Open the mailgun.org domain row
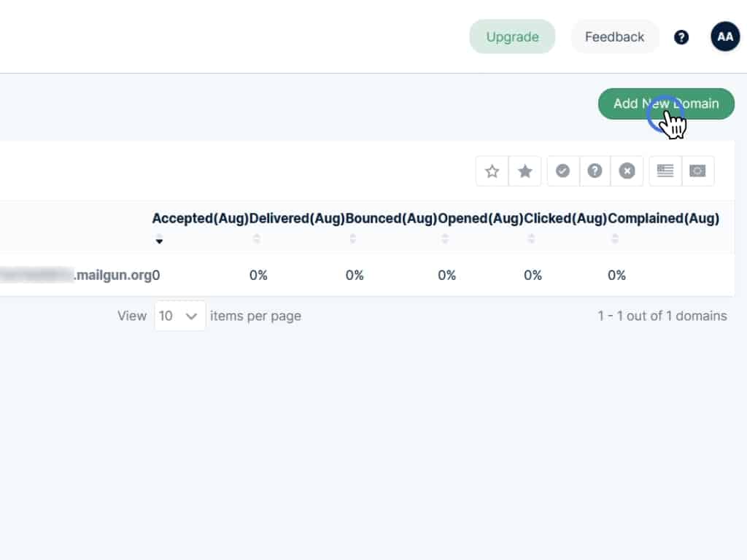Image resolution: width=747 pixels, height=560 pixels. click(x=113, y=275)
